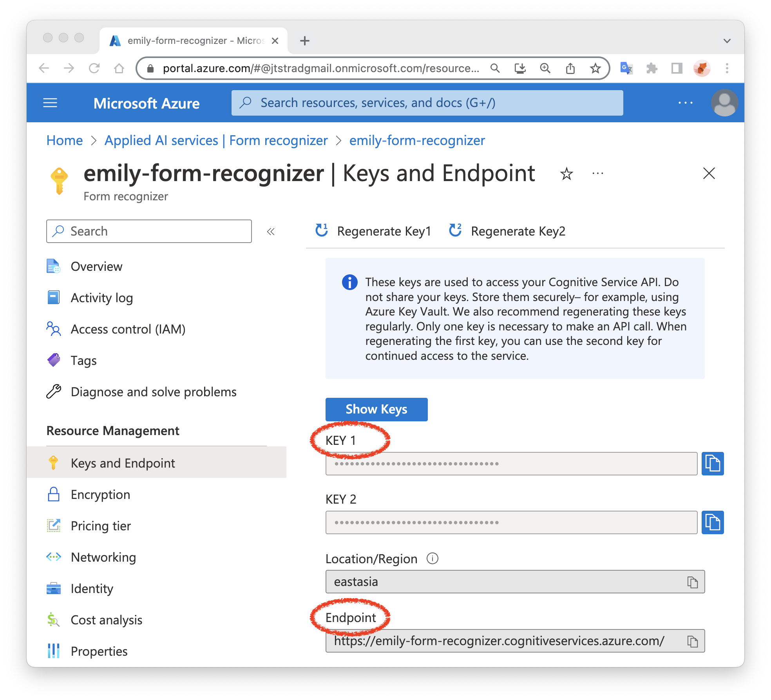Open the Azure portal hamburger menu

pos(50,103)
